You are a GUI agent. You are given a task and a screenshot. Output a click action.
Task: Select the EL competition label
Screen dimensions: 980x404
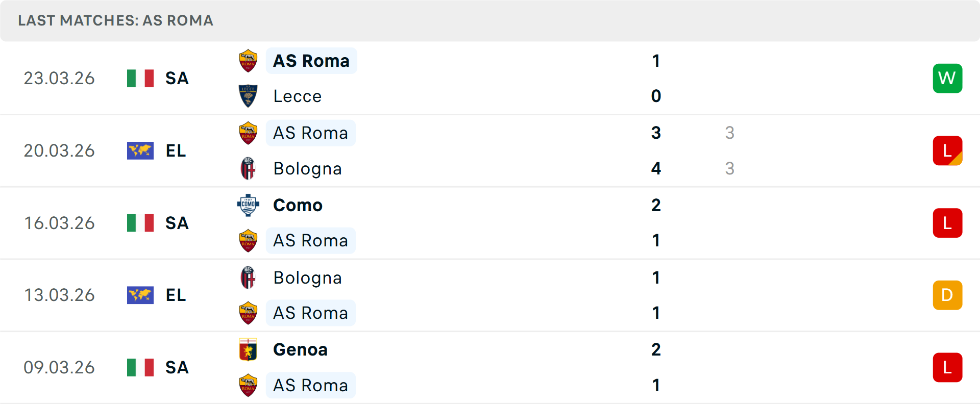[x=176, y=150]
